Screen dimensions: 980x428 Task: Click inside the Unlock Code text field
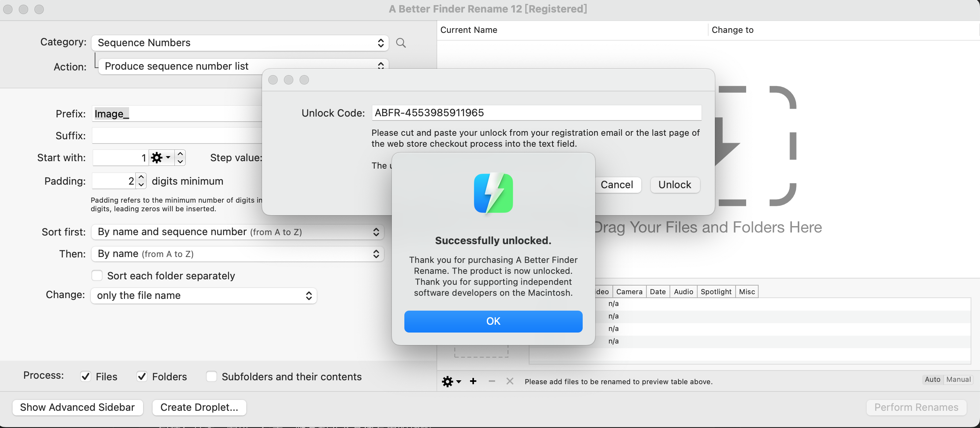[536, 113]
